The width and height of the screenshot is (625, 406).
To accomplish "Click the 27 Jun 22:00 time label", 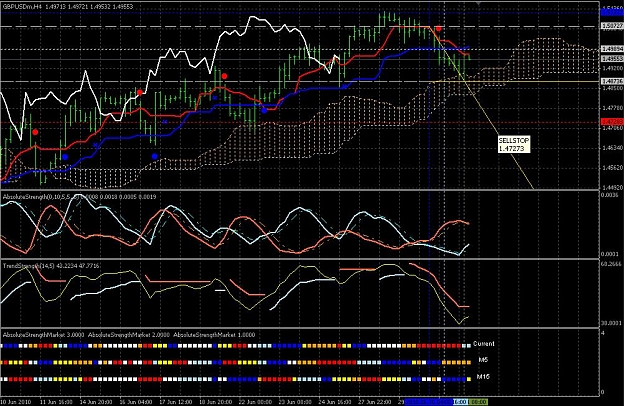I will [x=375, y=402].
